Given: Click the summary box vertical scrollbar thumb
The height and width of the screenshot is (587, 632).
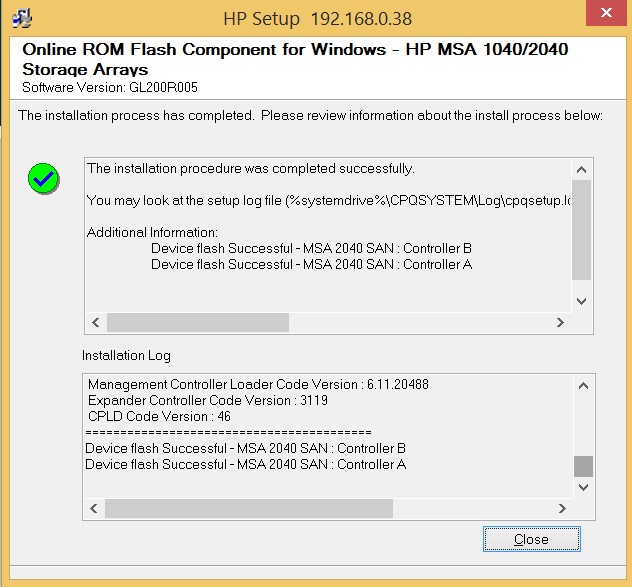Looking at the screenshot, I should click(x=581, y=230).
